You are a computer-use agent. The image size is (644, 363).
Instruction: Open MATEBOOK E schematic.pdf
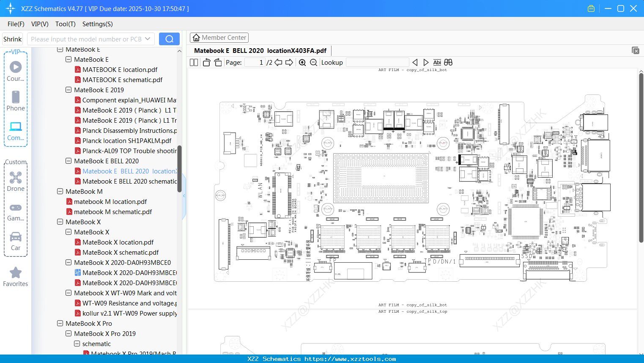(x=122, y=80)
